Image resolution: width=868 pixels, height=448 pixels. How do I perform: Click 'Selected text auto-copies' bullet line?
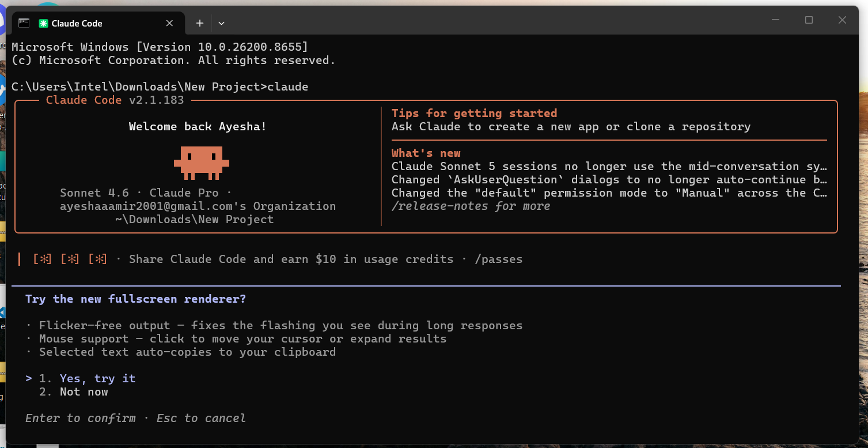pyautogui.click(x=181, y=352)
